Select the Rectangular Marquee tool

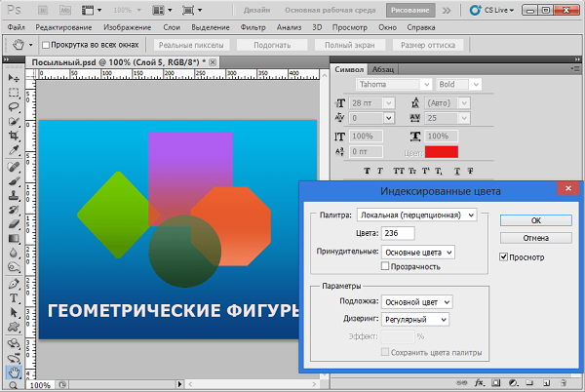(x=14, y=93)
